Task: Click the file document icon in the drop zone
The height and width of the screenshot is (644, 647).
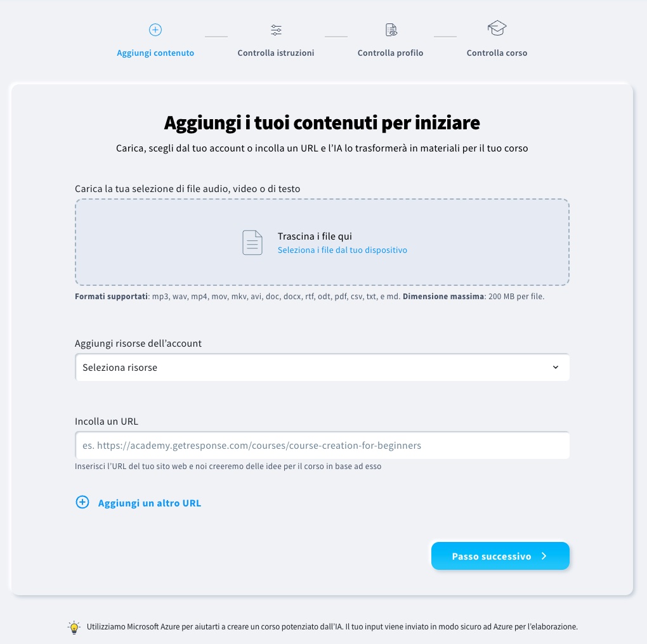Action: pyautogui.click(x=252, y=243)
